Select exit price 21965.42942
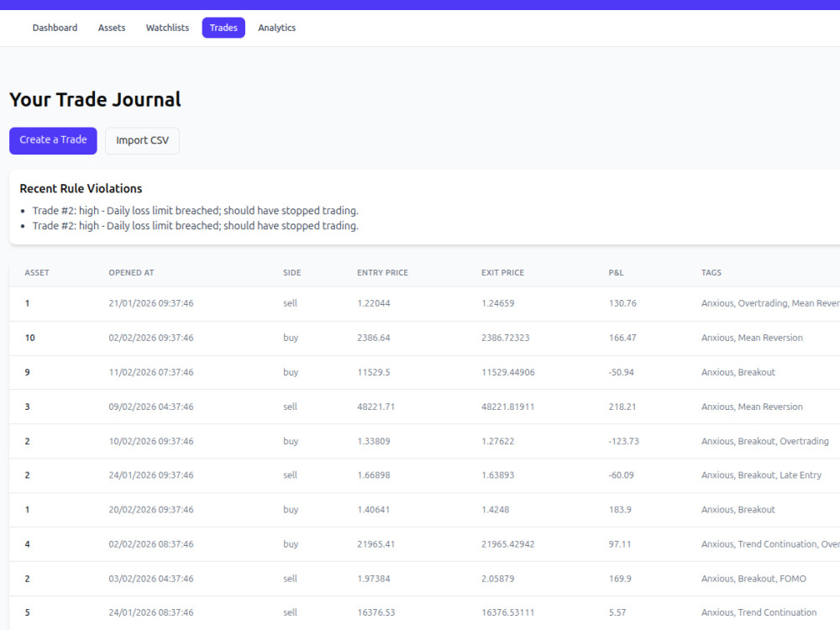 [508, 544]
